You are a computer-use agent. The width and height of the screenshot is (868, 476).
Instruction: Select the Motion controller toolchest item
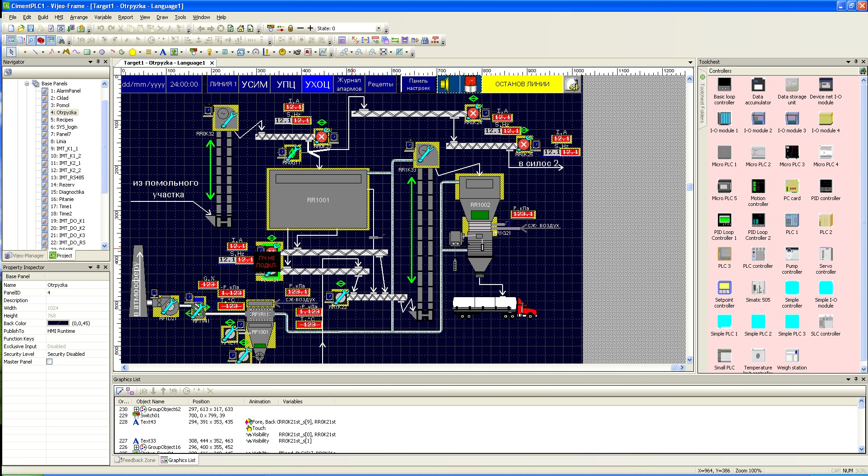tap(758, 193)
